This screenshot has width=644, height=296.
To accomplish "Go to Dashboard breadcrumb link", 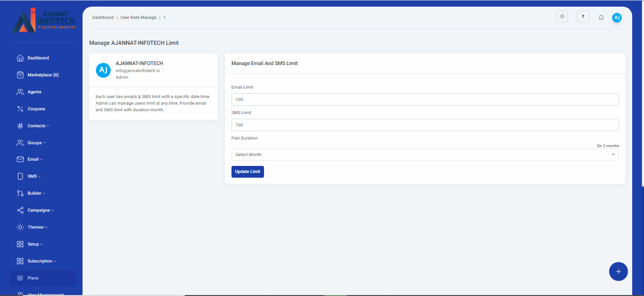I will pos(103,17).
